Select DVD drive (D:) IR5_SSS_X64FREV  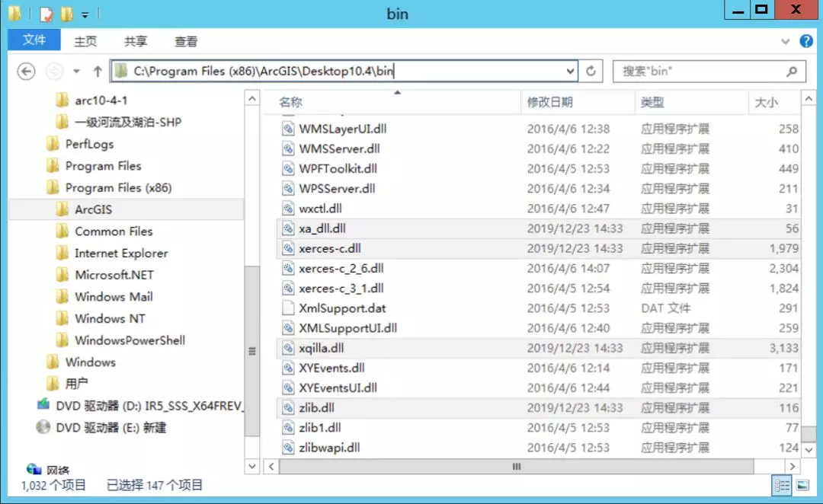coord(139,406)
